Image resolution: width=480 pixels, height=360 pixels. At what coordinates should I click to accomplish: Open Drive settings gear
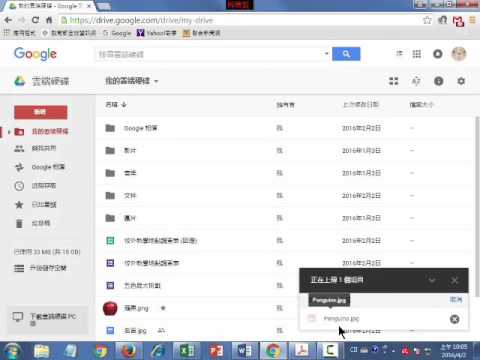461,81
